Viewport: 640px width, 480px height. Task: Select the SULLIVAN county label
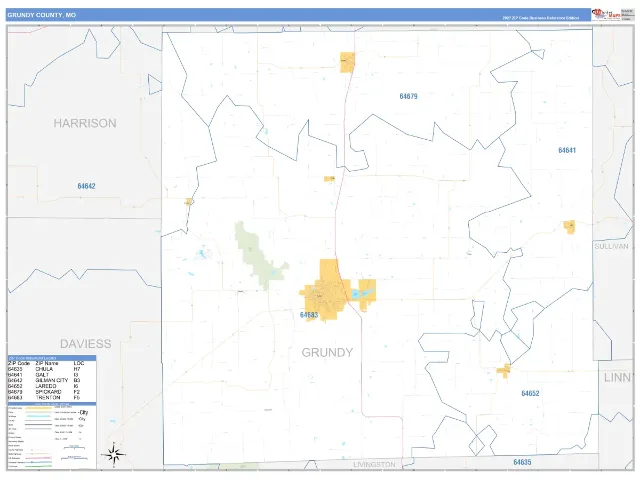(x=611, y=247)
